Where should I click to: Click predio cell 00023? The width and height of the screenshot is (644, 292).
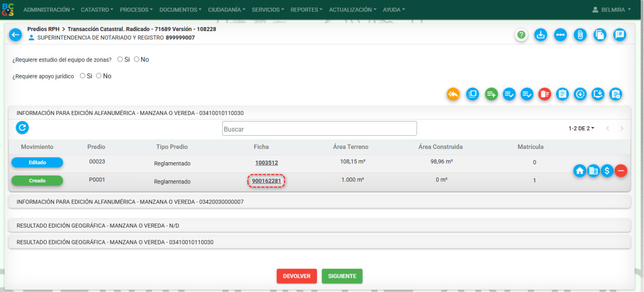97,161
